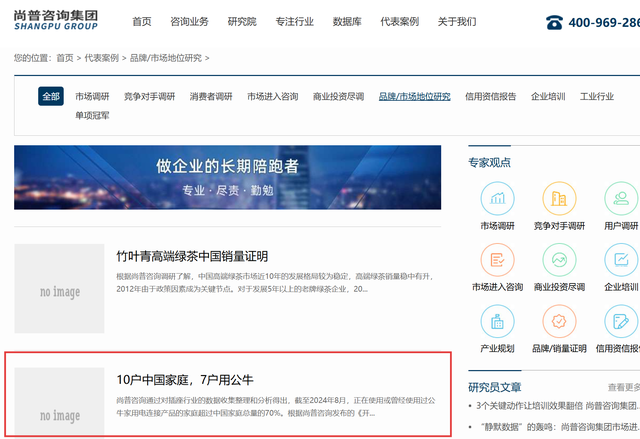Open the 市场进入咨询 checklist icon

(x=497, y=260)
